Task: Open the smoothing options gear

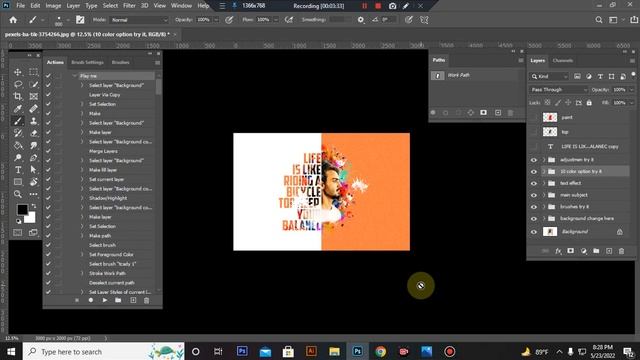Action: (x=361, y=20)
